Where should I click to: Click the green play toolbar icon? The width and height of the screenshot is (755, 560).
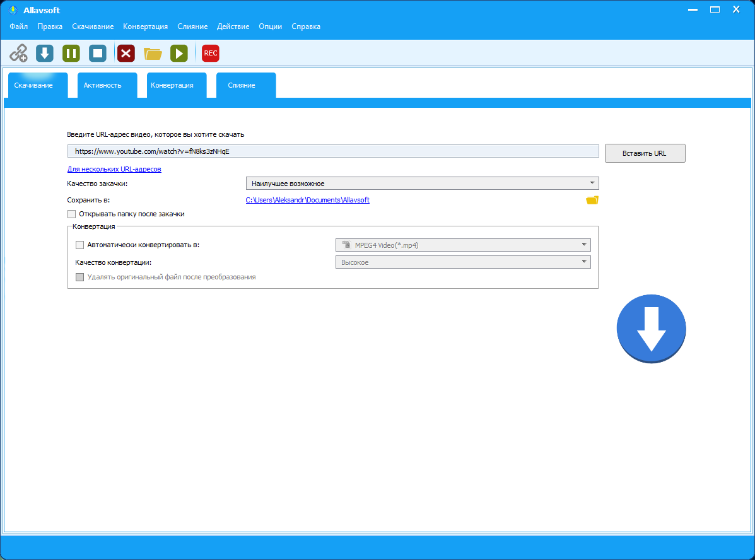(x=179, y=53)
